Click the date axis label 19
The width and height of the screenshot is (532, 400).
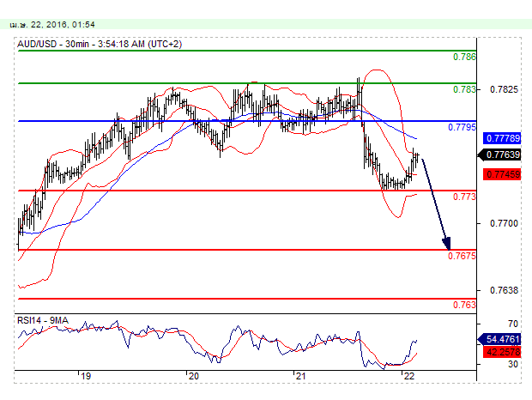click(86, 376)
